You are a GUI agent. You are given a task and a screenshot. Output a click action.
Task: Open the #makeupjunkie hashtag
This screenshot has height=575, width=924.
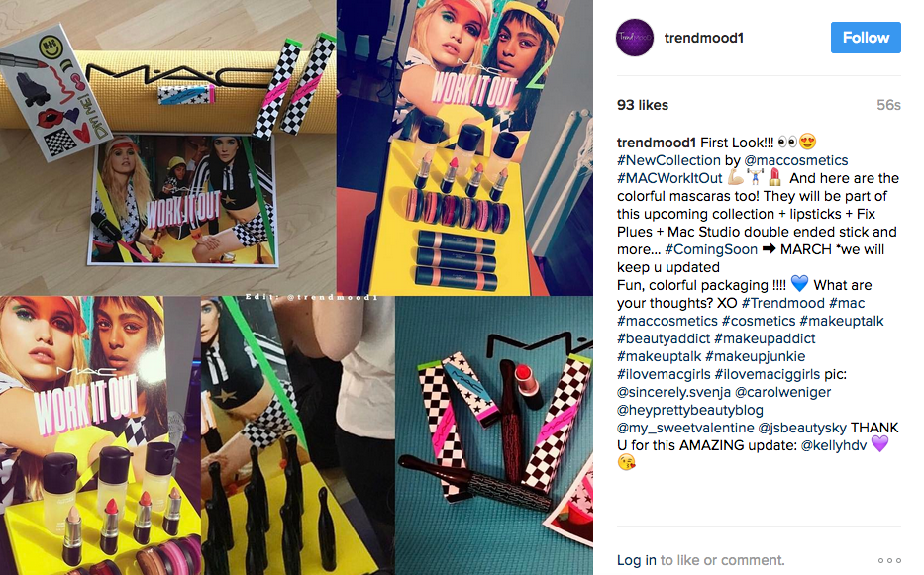coord(756,356)
